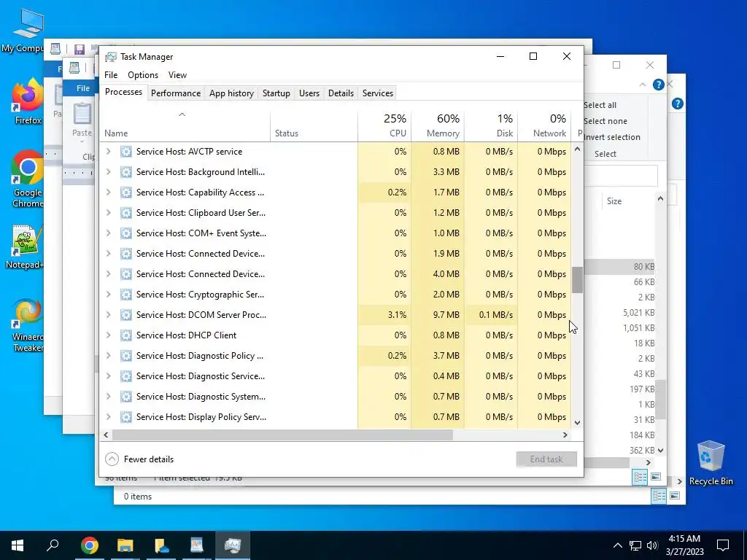747x560 pixels.
Task: Click the End task button
Action: tap(546, 459)
